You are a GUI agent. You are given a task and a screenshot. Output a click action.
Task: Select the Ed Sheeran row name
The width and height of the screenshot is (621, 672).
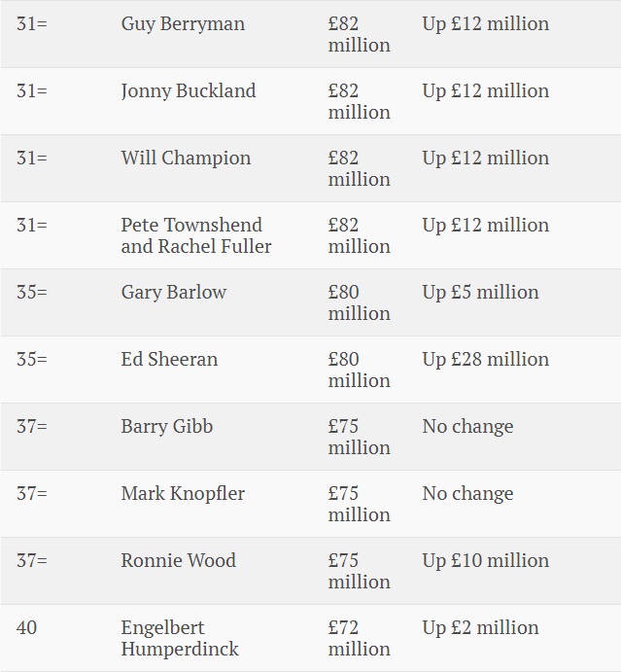point(169,359)
